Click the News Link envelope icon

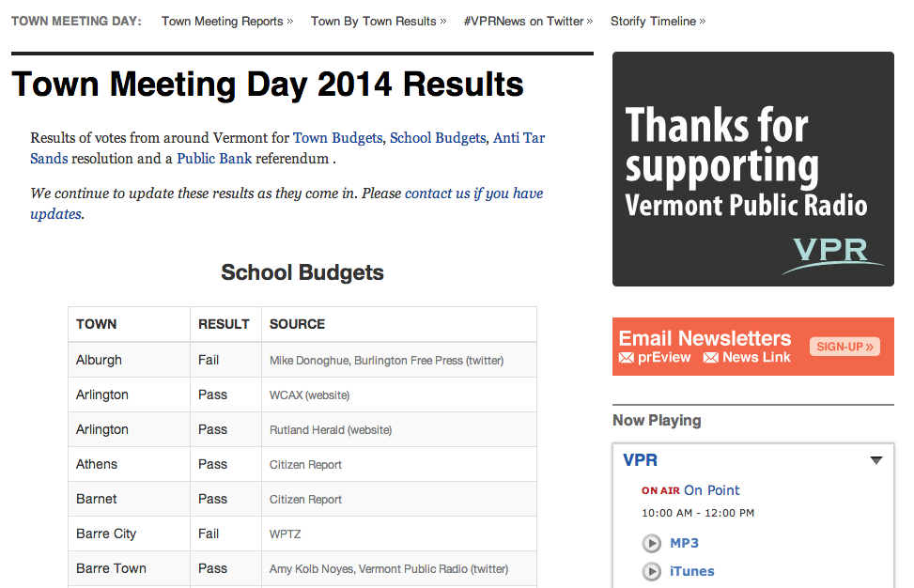pyautogui.click(x=711, y=358)
